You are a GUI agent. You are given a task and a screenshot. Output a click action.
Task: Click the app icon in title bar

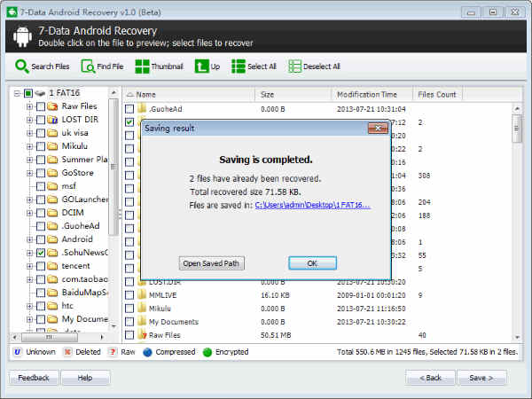point(12,12)
